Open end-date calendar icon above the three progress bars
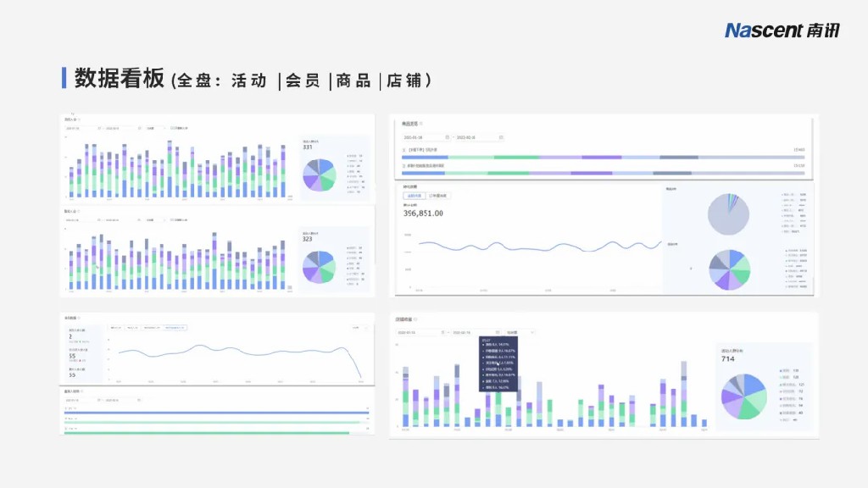868x488 pixels. (x=139, y=400)
